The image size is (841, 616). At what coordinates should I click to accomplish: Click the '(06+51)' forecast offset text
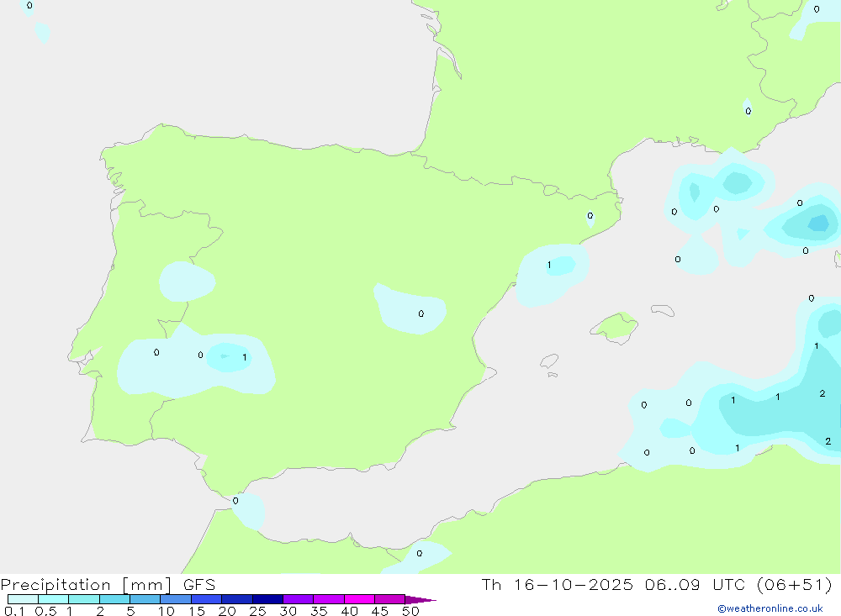click(x=795, y=585)
